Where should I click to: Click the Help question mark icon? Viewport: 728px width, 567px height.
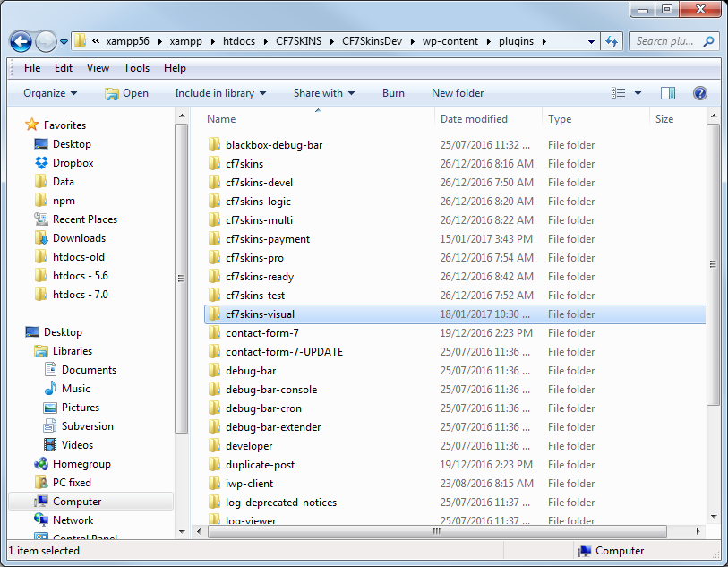[700, 93]
